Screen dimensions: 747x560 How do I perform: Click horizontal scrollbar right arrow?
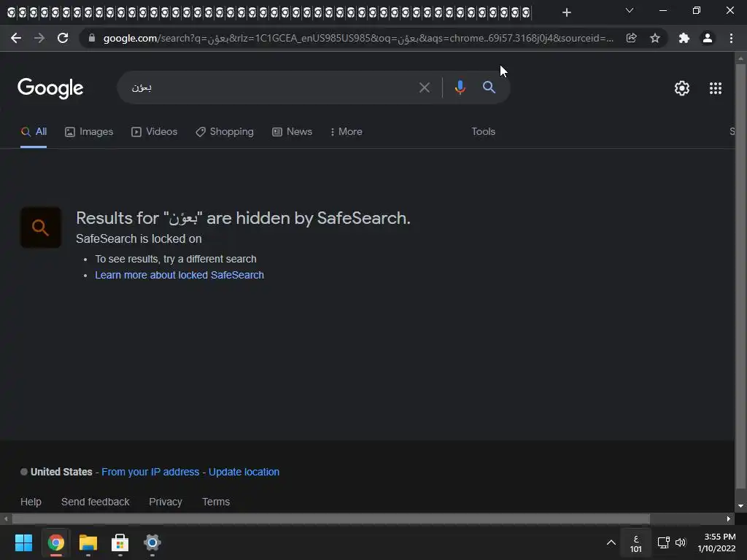coord(729,519)
